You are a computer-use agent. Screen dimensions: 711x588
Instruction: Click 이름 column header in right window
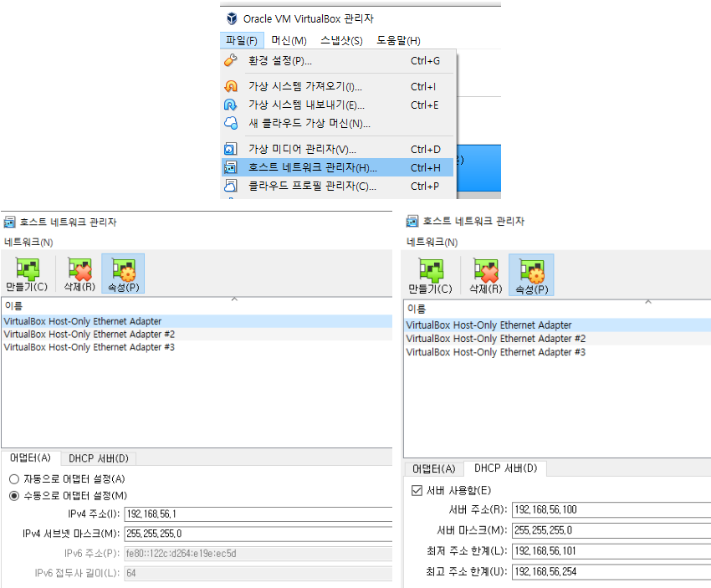click(557, 309)
